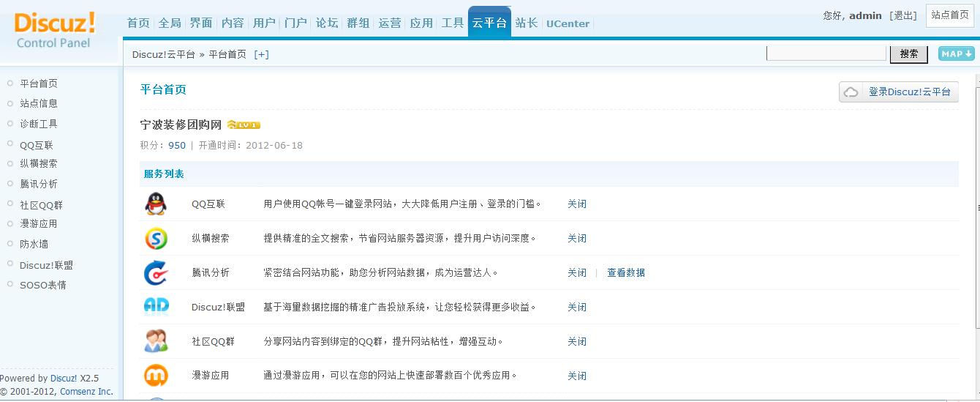Open the 群组 top menu
The width and height of the screenshot is (980, 402).
click(x=358, y=23)
